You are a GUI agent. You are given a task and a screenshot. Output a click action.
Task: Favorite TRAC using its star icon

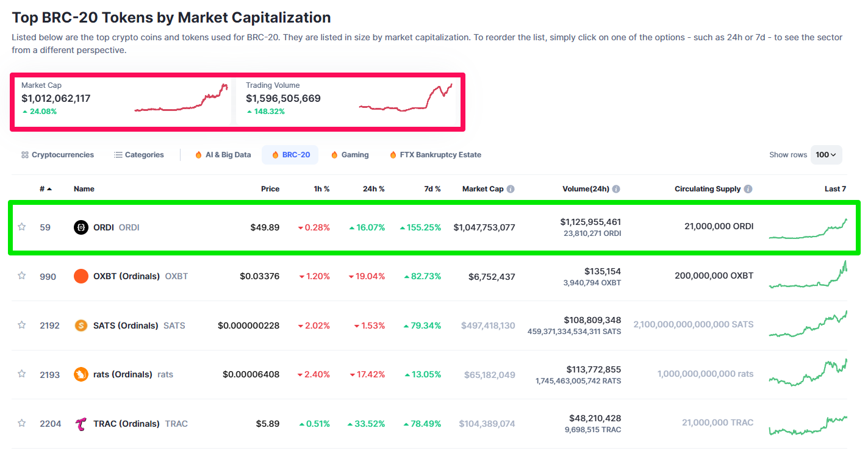(22, 423)
